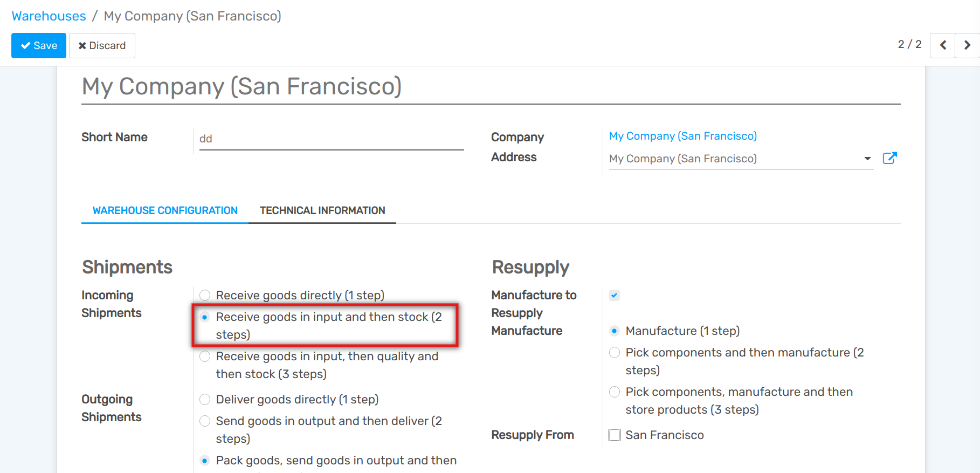
Task: Select Pick components then manufacture (2 steps)
Action: [x=615, y=353]
